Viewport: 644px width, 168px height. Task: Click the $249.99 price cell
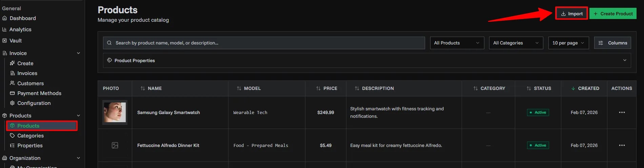pyautogui.click(x=325, y=113)
